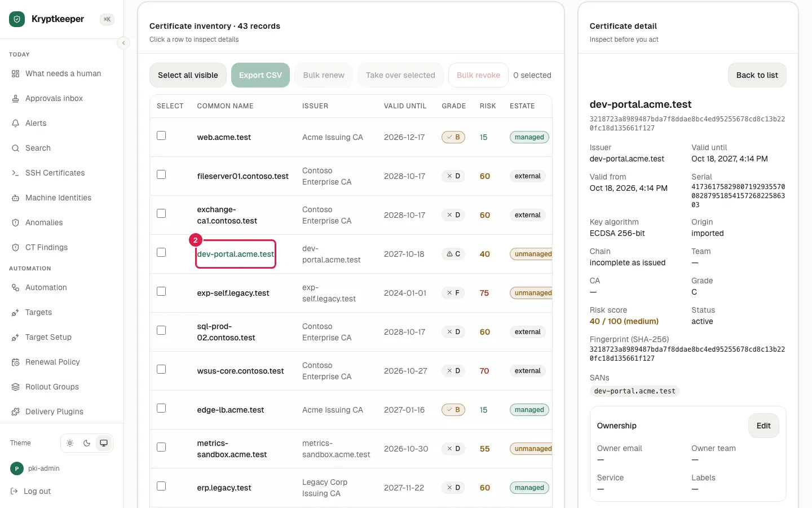Click the unmanaged badge for exp-self.legacy.test
The height and width of the screenshot is (508, 812).
pyautogui.click(x=532, y=293)
